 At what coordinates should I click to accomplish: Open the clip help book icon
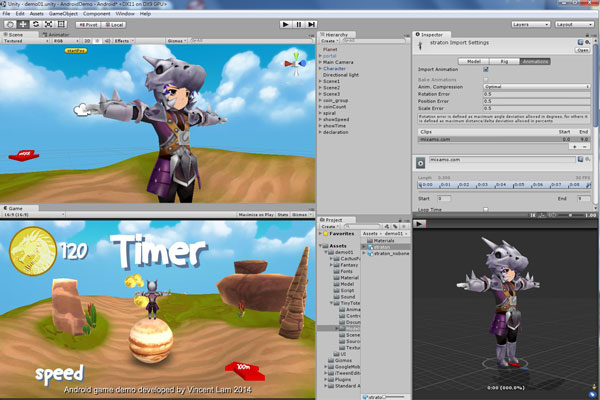[x=580, y=159]
